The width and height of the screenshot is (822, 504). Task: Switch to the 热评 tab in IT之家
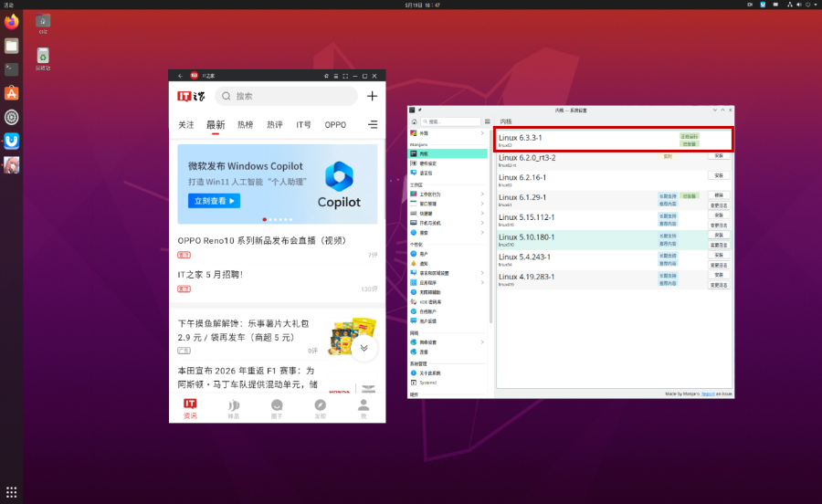[275, 125]
